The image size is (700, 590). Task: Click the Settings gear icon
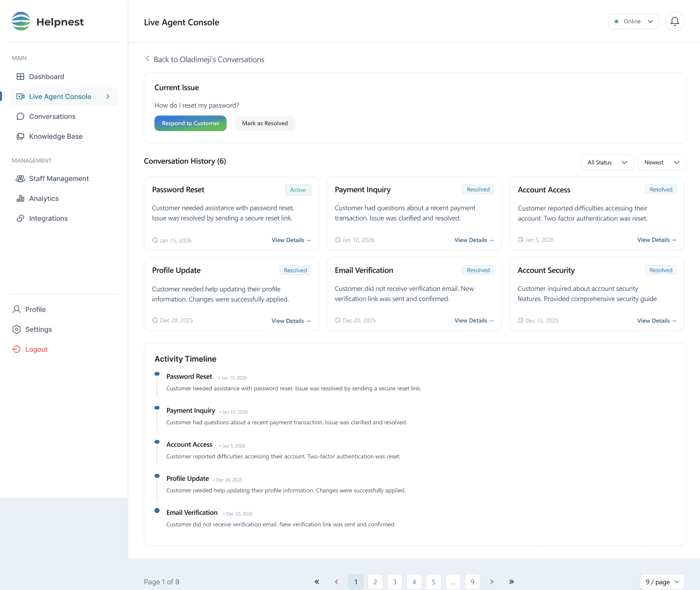17,330
